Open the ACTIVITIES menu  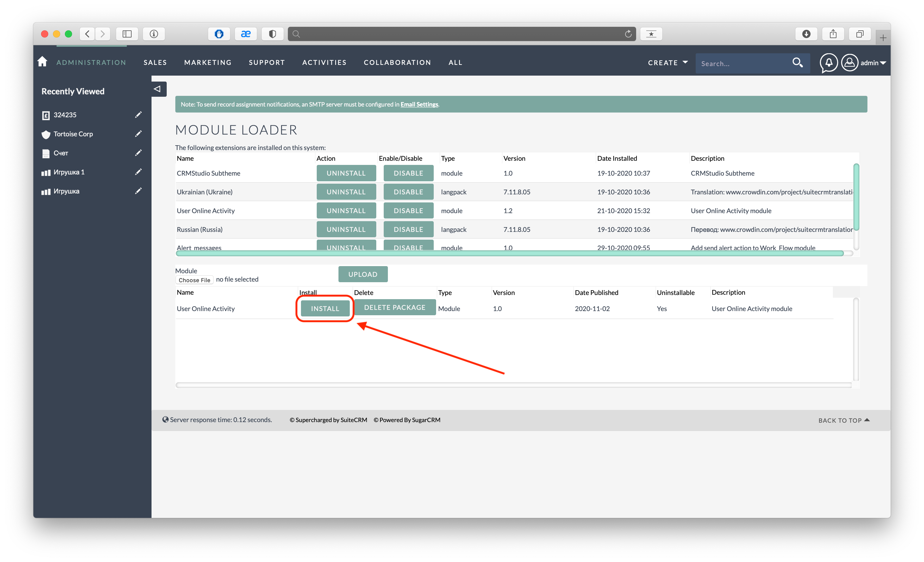324,62
